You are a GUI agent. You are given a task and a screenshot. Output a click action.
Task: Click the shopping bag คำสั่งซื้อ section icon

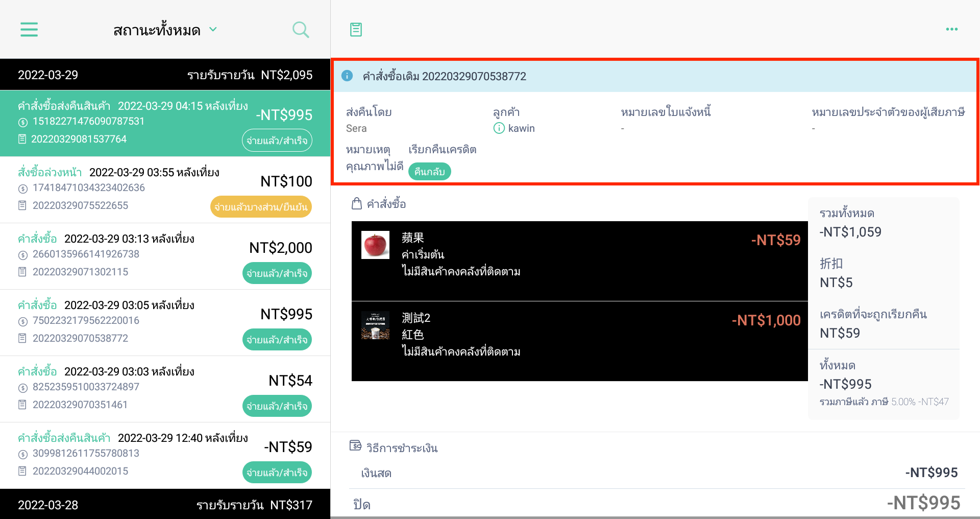[357, 204]
